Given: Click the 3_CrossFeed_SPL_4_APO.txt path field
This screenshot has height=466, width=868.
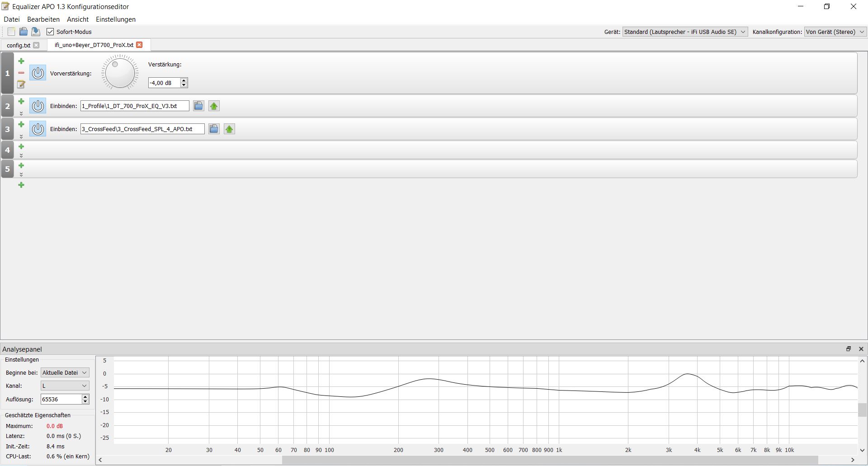Looking at the screenshot, I should (x=142, y=129).
